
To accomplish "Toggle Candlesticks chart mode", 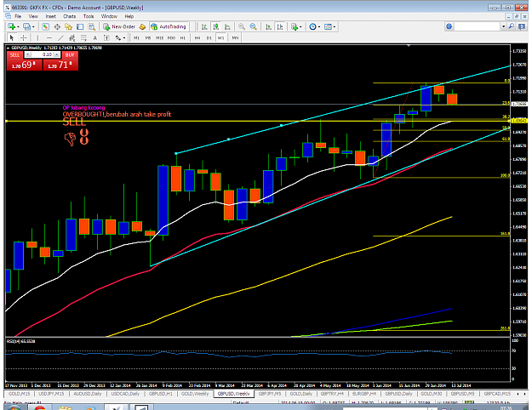I will (216, 26).
